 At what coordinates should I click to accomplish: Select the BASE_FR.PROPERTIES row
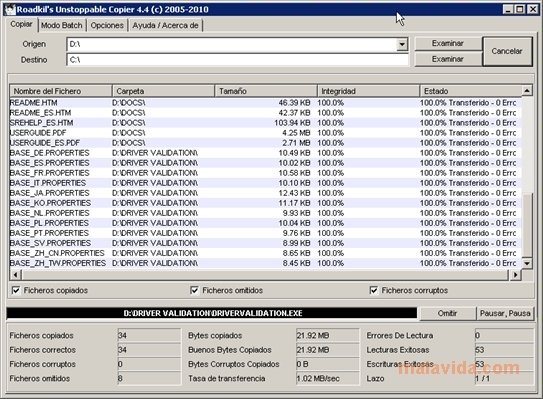click(265, 173)
